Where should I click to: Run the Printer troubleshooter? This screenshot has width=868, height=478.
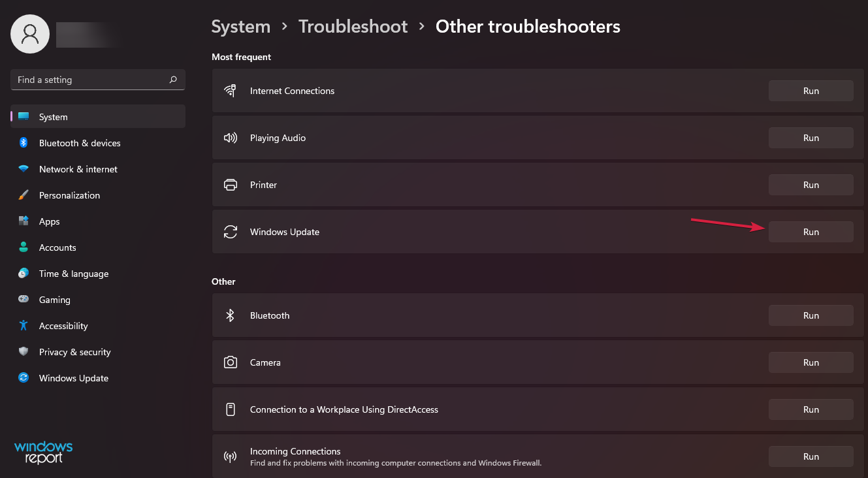811,185
